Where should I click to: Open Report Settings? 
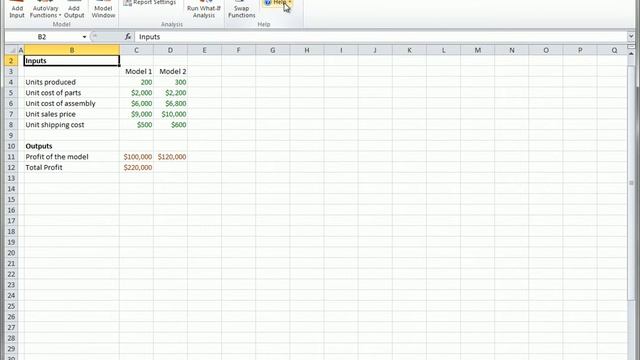point(149,2)
